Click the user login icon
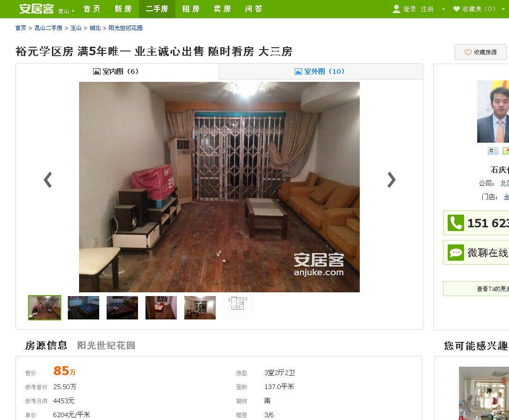The width and height of the screenshot is (509, 420). coord(396,9)
